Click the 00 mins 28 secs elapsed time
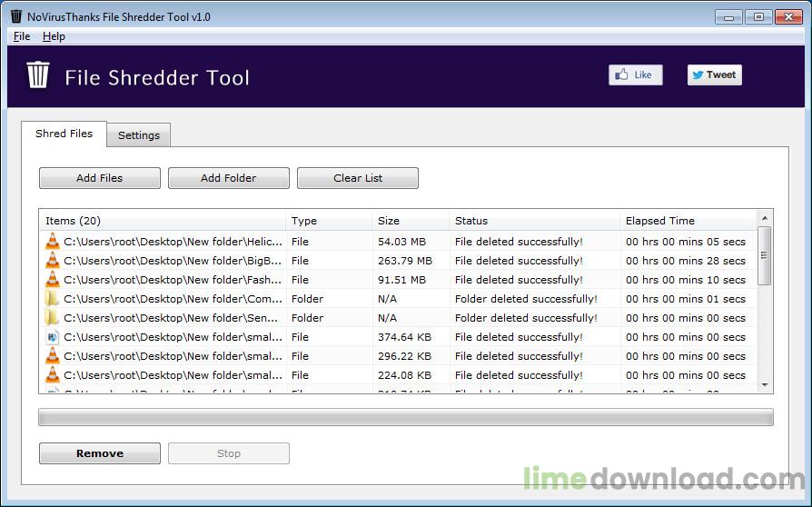The width and height of the screenshot is (812, 507). (686, 261)
